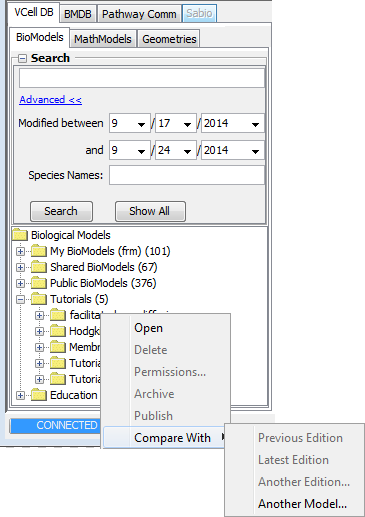Switch to the BioModels tab
The width and height of the screenshot is (365, 517).
pos(39,37)
